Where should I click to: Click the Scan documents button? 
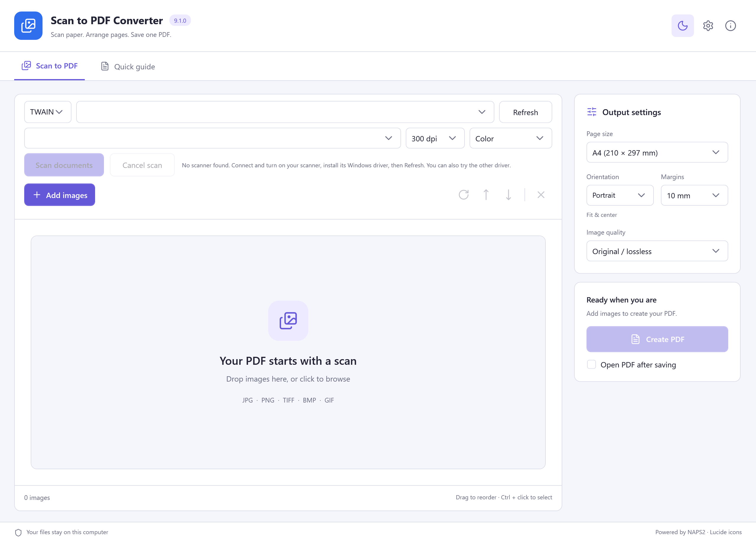pyautogui.click(x=64, y=165)
